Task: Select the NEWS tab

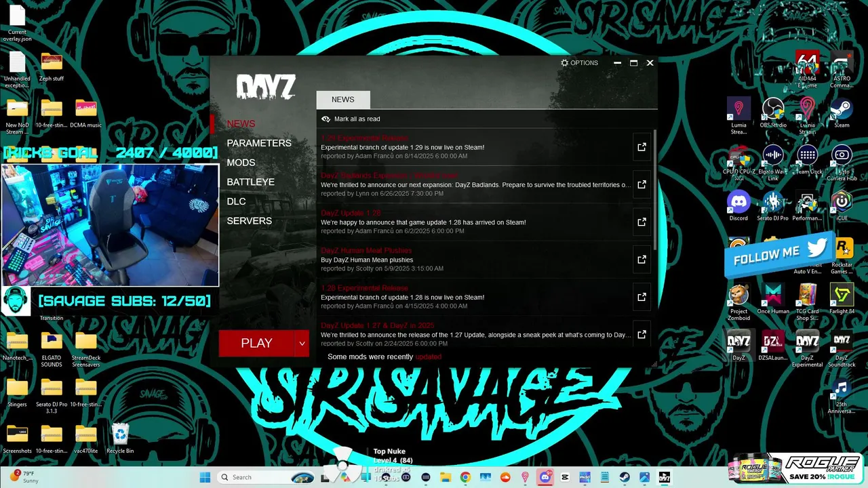Action: point(343,100)
